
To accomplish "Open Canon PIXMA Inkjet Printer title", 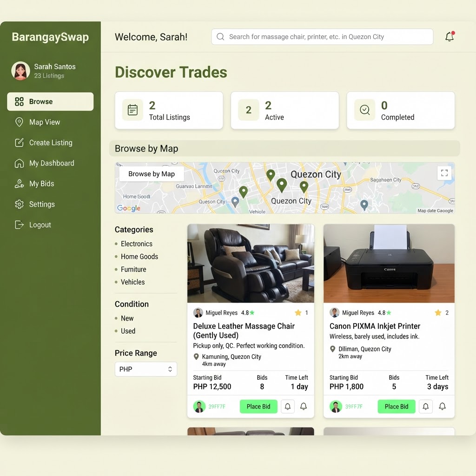I will pyautogui.click(x=375, y=326).
